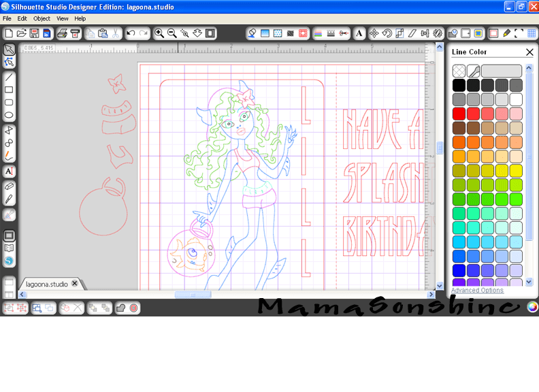Toggle the Show Grid icon
The image size is (539, 392).
coord(532,33)
